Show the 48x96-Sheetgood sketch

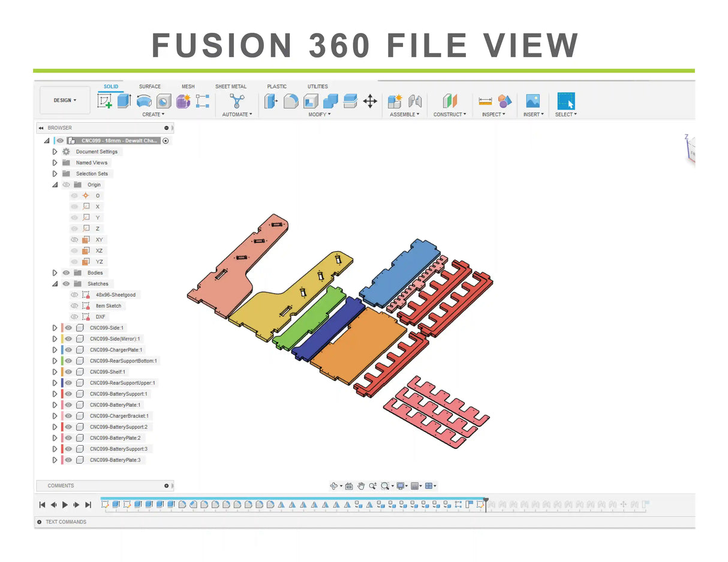click(x=74, y=295)
